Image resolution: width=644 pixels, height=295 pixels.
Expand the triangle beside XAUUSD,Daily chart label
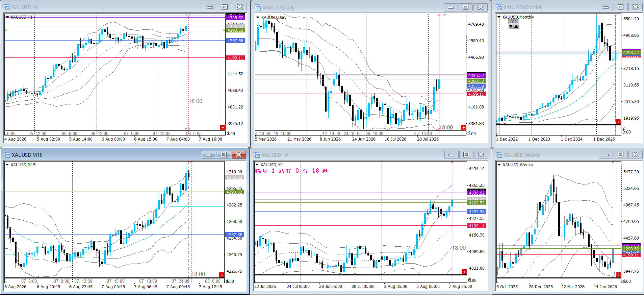pyautogui.click(x=258, y=17)
